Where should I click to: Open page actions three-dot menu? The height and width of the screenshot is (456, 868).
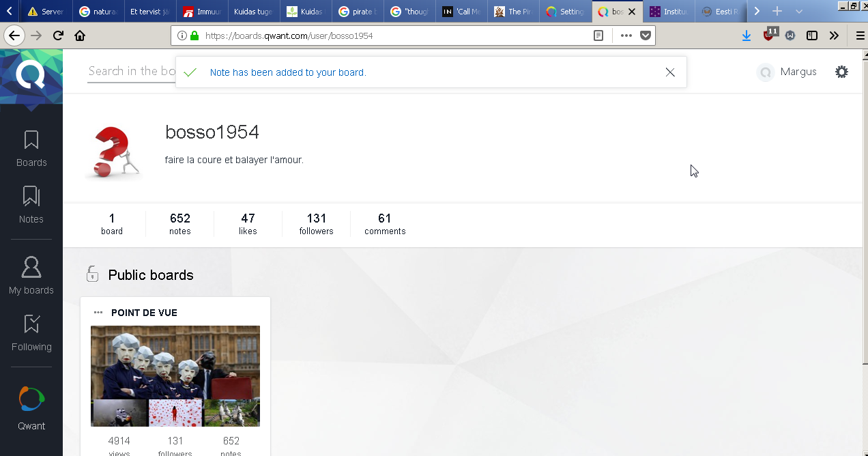pyautogui.click(x=626, y=35)
